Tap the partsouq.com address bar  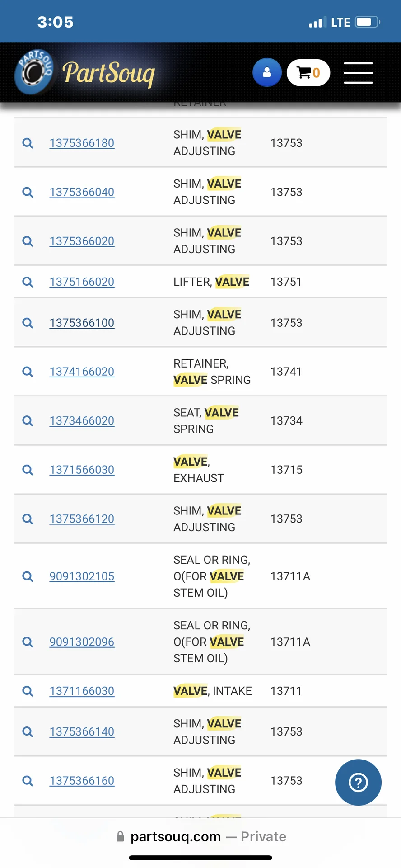(200, 836)
